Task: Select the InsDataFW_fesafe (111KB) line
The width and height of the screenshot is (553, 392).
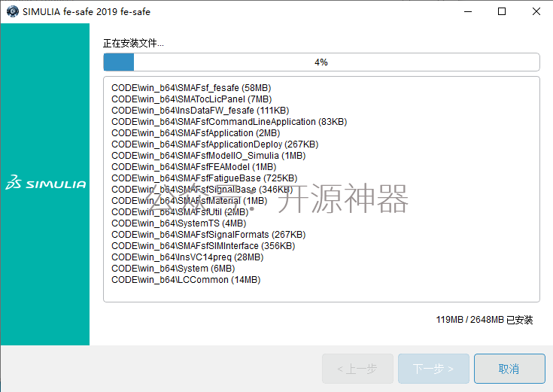Action: click(200, 111)
